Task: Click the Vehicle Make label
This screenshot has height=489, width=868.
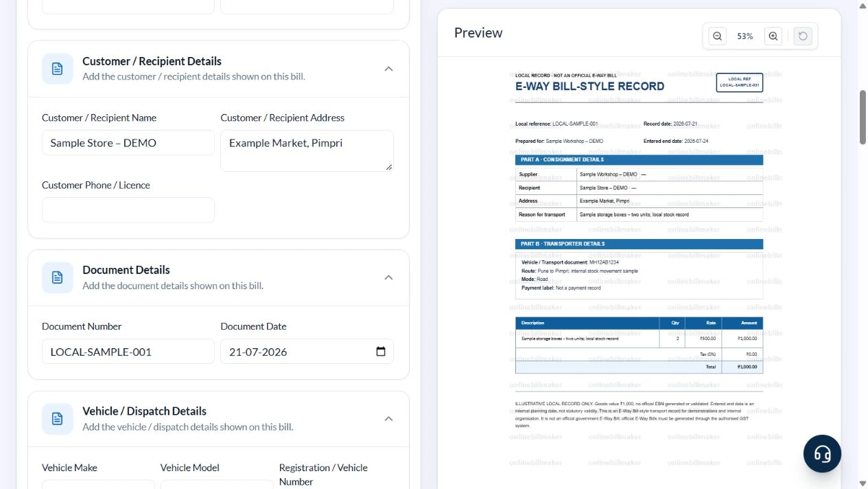Action: point(69,468)
